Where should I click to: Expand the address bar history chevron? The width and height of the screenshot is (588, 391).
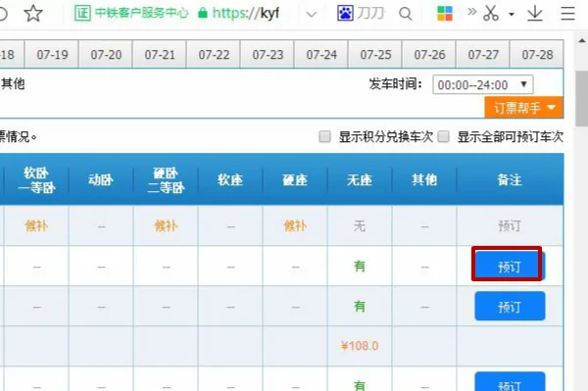[x=312, y=15]
